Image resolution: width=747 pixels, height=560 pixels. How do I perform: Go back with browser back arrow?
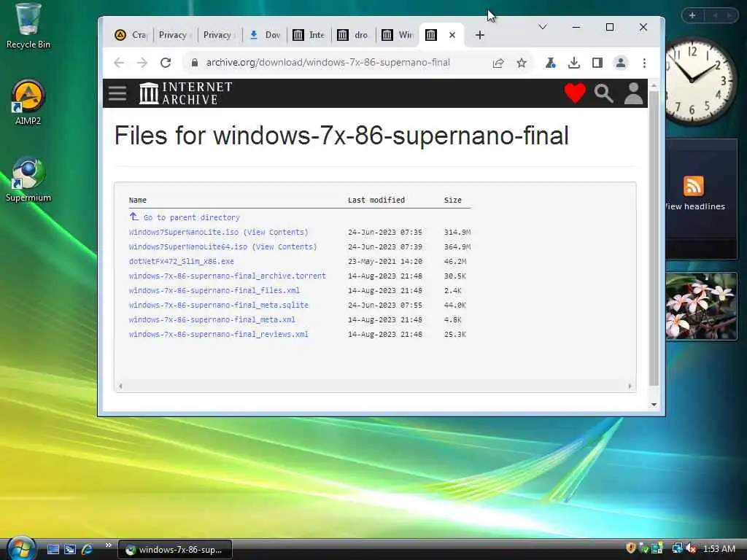click(119, 63)
